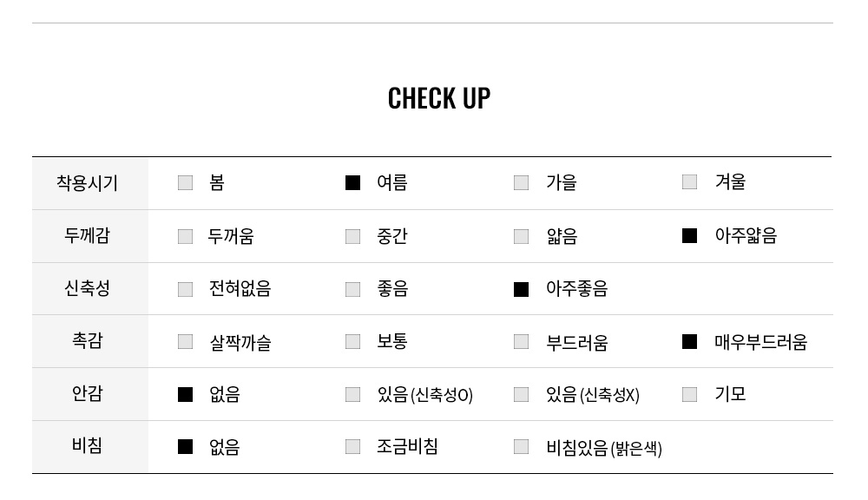Check the 조금비침 checkbox
The width and height of the screenshot is (868, 500).
(x=352, y=446)
